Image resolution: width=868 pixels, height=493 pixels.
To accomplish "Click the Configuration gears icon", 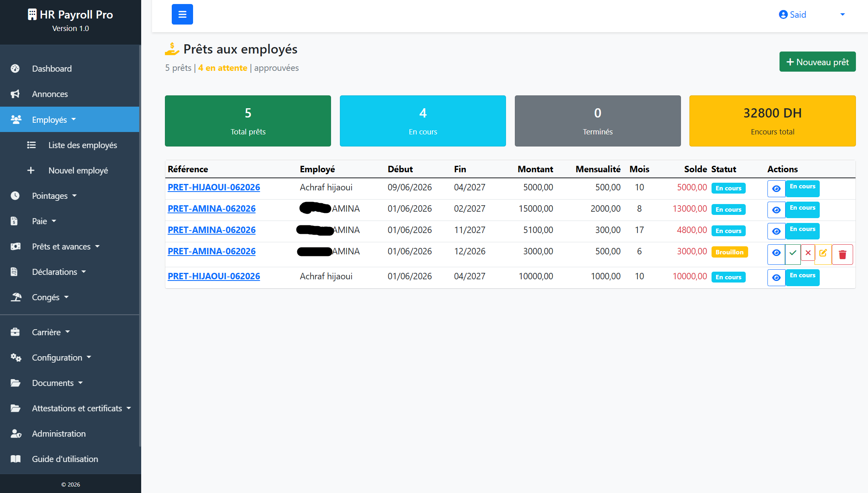I will coord(16,357).
